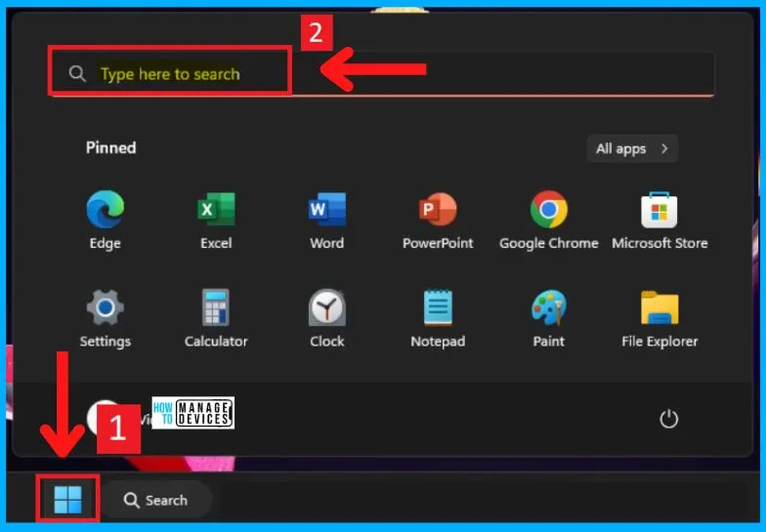Screen dimensions: 766x532
Task: Launch PowerPoint from pinned apps
Action: point(438,211)
